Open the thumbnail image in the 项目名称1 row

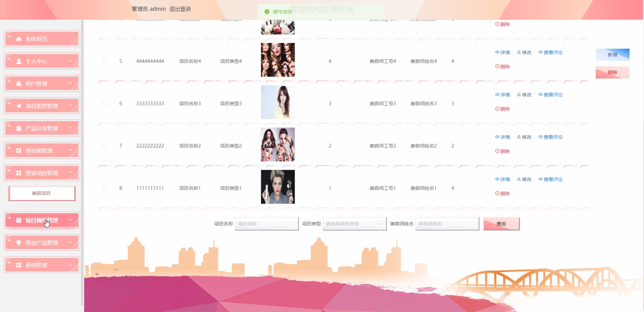(x=278, y=187)
